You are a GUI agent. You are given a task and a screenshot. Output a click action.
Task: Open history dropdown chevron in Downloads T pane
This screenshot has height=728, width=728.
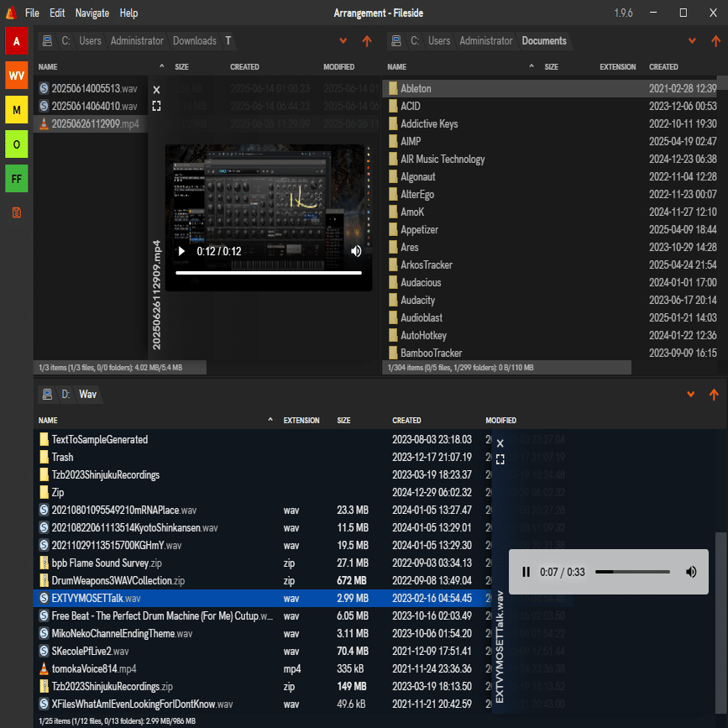(343, 41)
